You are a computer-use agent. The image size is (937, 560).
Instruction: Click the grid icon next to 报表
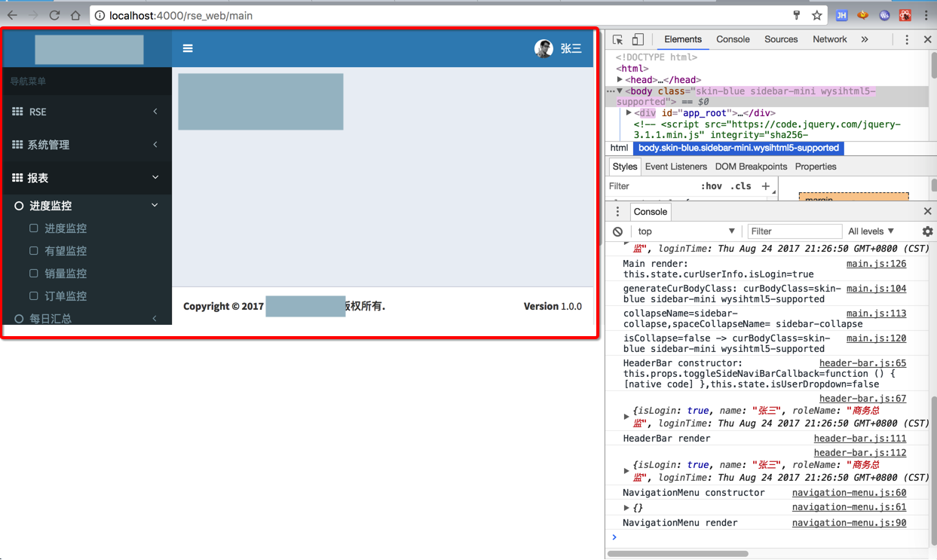(x=17, y=178)
